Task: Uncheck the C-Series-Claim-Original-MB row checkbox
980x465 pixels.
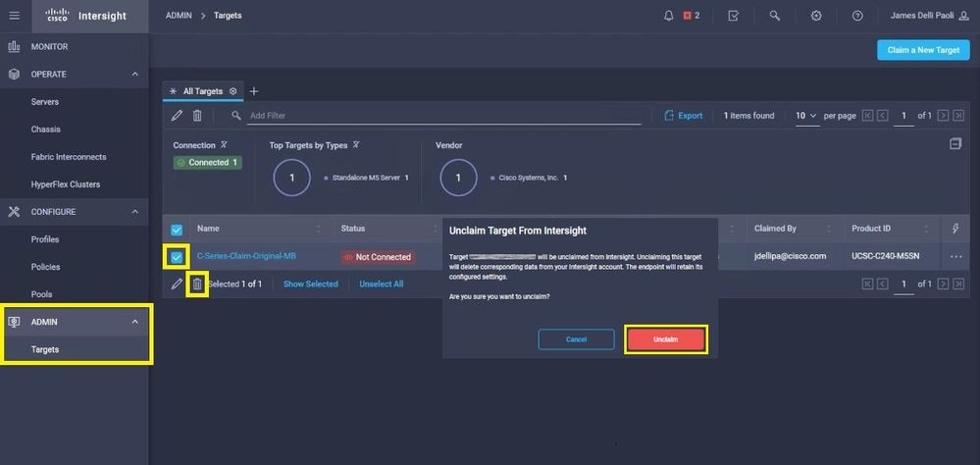Action: click(x=177, y=256)
